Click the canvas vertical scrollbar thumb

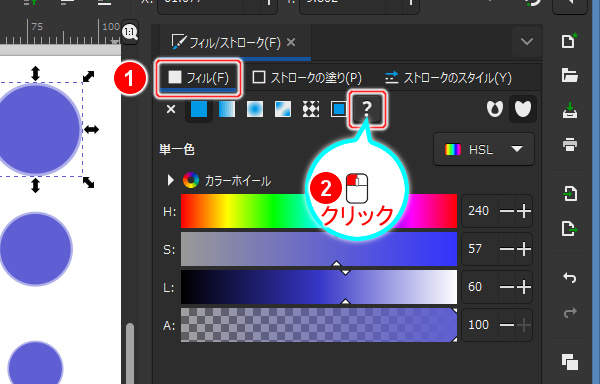pyautogui.click(x=130, y=353)
